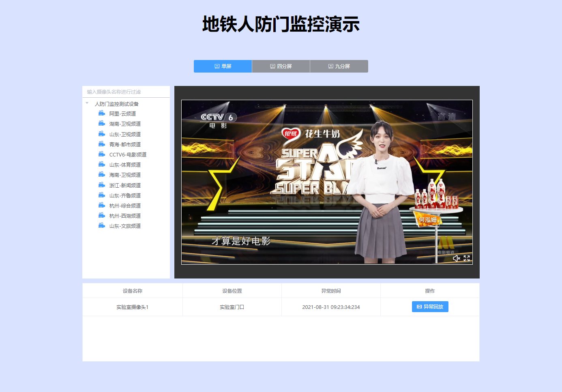Select the 实验室门口 location cell
Screen dimensions: 562x392
click(x=232, y=307)
